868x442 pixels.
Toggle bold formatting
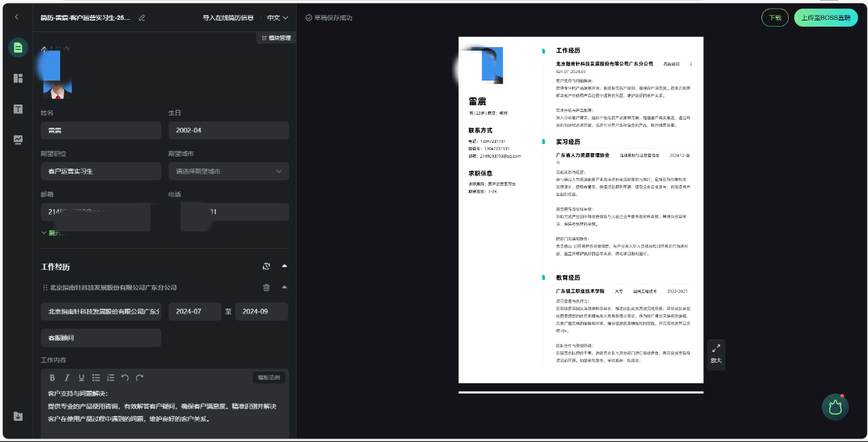53,378
